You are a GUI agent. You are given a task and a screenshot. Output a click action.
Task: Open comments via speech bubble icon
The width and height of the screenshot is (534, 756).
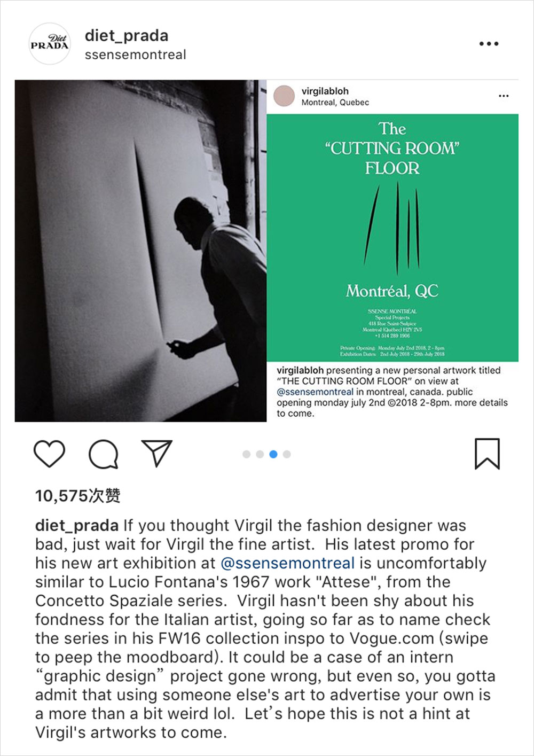coord(103,454)
